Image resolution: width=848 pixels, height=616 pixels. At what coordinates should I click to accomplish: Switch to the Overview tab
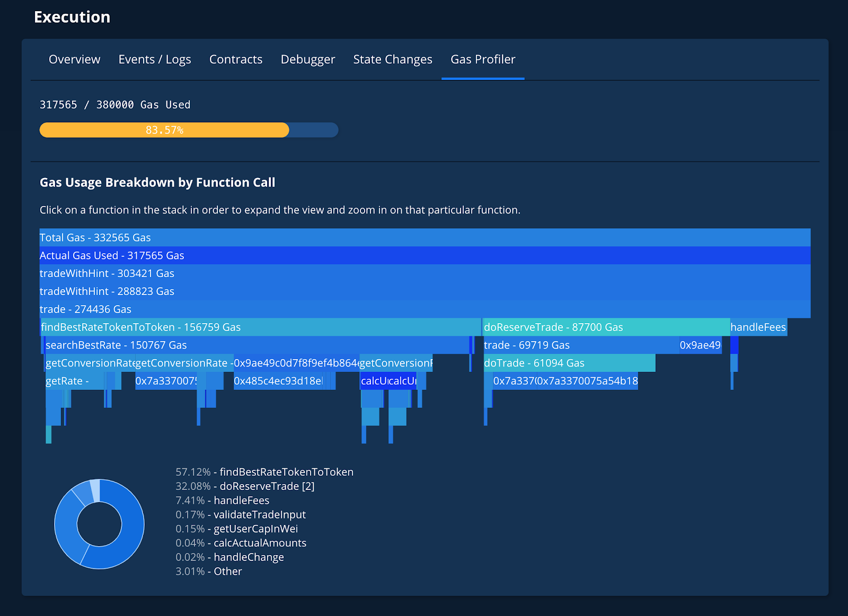74,59
